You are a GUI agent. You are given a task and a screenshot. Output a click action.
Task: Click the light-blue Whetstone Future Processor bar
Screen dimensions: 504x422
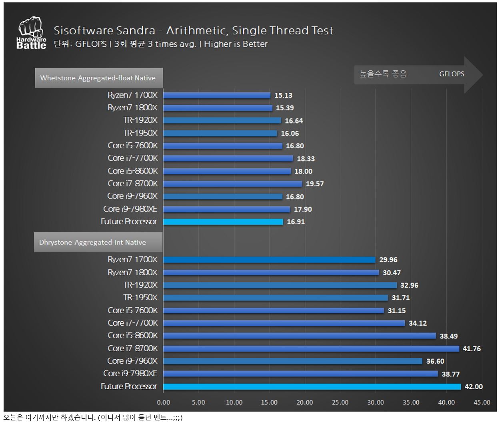(x=223, y=222)
